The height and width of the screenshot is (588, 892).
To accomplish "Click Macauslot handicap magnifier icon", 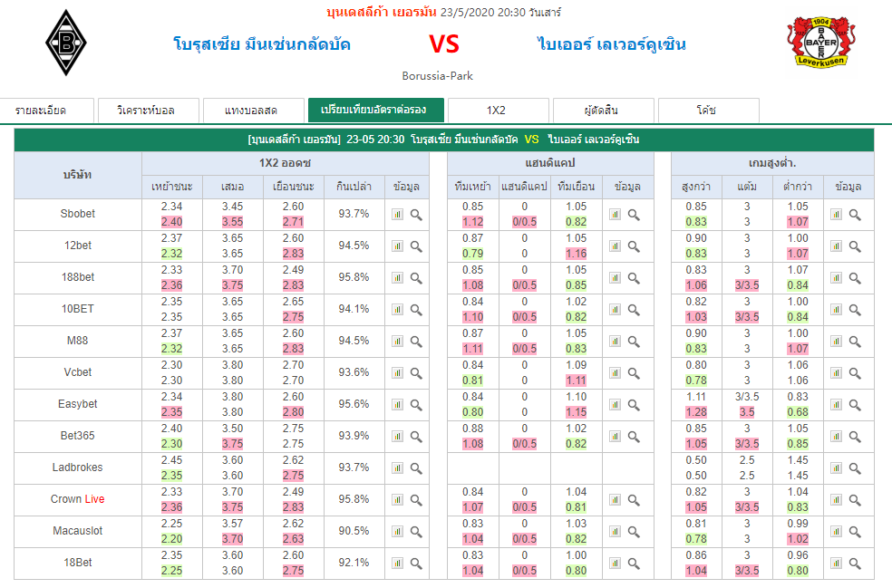I will [x=634, y=532].
